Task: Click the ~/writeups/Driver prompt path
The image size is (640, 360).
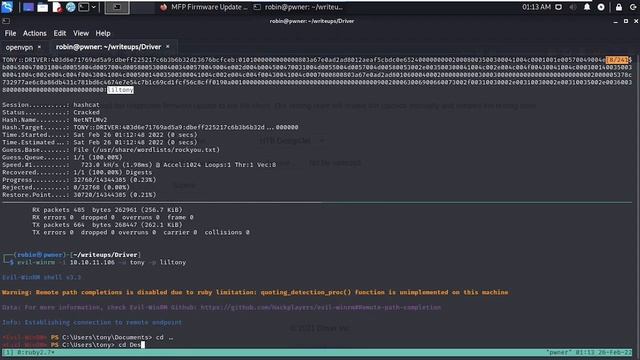Action: point(105,255)
